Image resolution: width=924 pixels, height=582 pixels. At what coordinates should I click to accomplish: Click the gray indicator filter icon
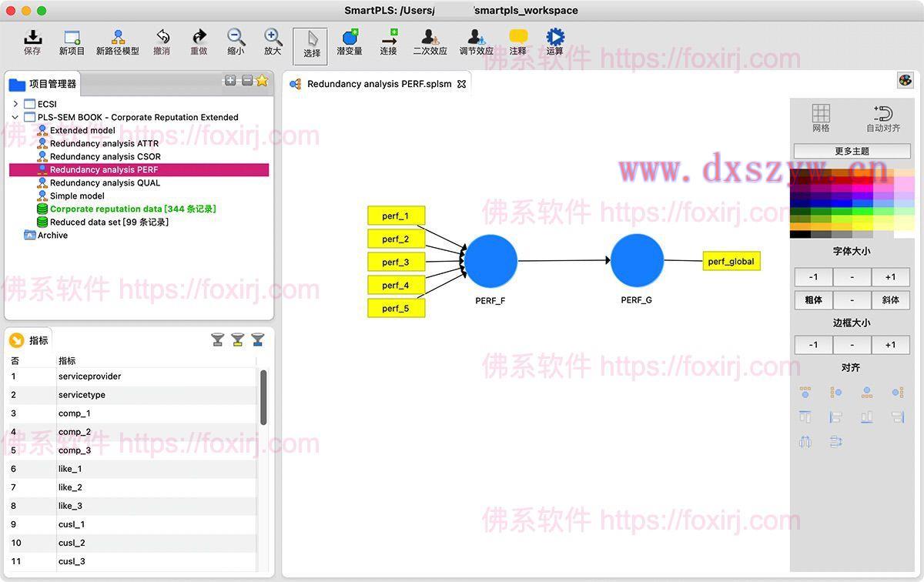pos(218,339)
